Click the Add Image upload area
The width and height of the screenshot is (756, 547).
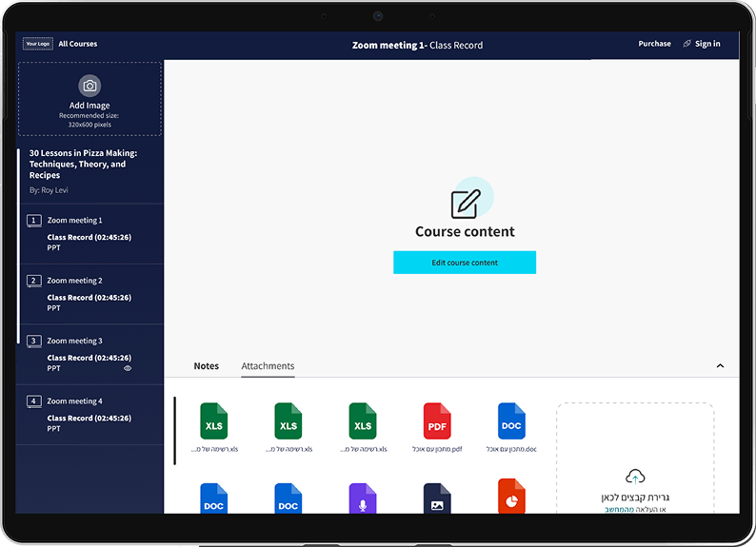[x=90, y=99]
